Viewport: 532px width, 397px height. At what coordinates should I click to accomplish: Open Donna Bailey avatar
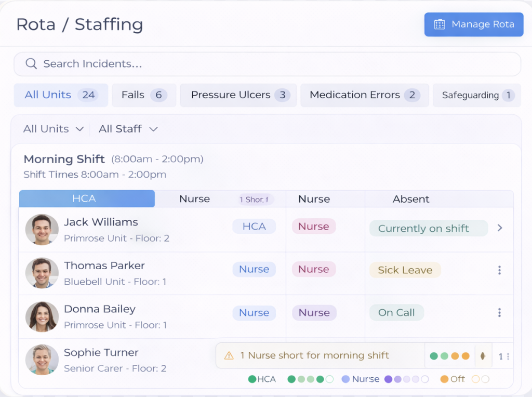click(42, 316)
